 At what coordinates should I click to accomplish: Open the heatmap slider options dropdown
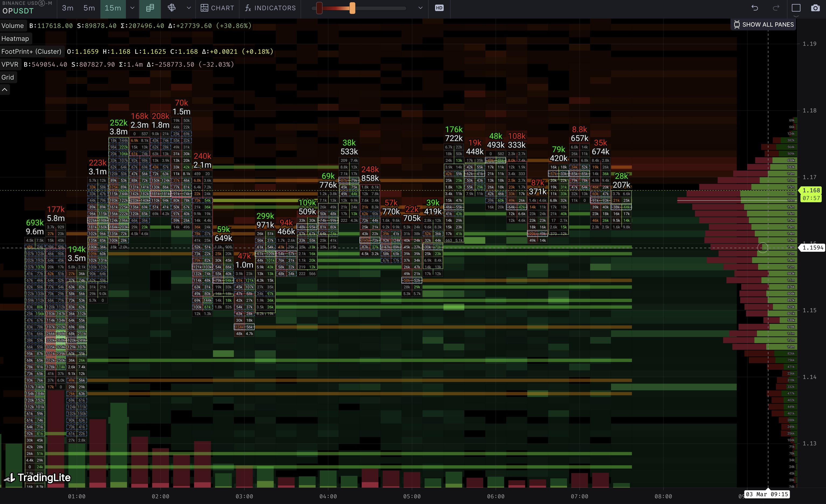(x=420, y=8)
